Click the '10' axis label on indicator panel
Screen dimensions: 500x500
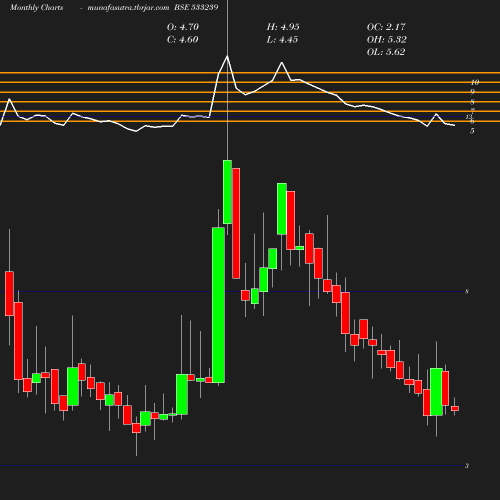point(475,82)
